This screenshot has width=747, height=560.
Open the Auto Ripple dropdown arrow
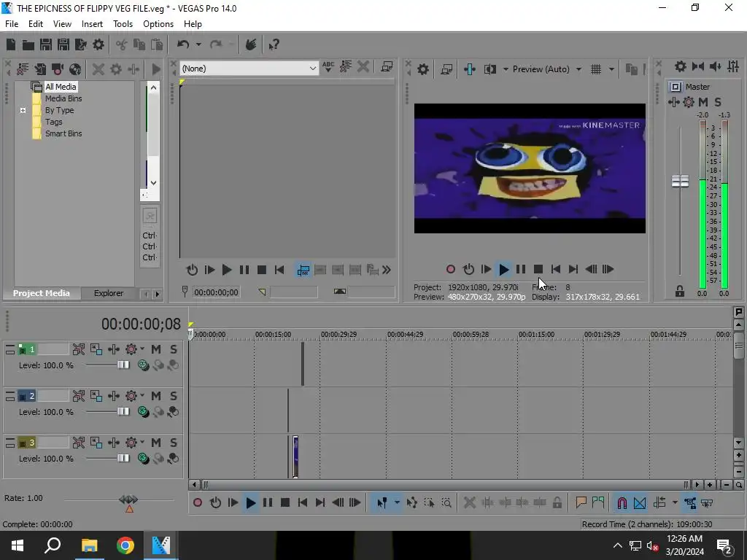675,503
